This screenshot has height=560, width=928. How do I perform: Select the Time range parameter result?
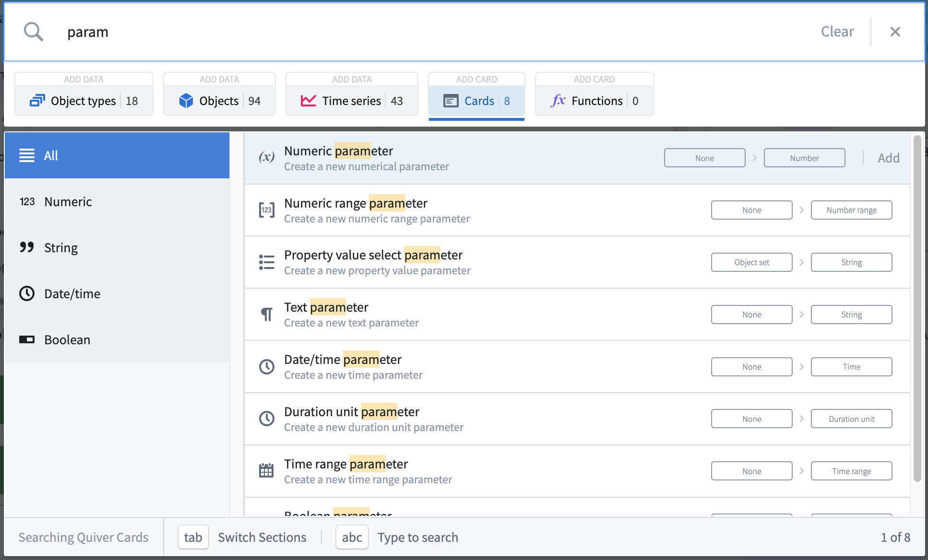point(577,471)
